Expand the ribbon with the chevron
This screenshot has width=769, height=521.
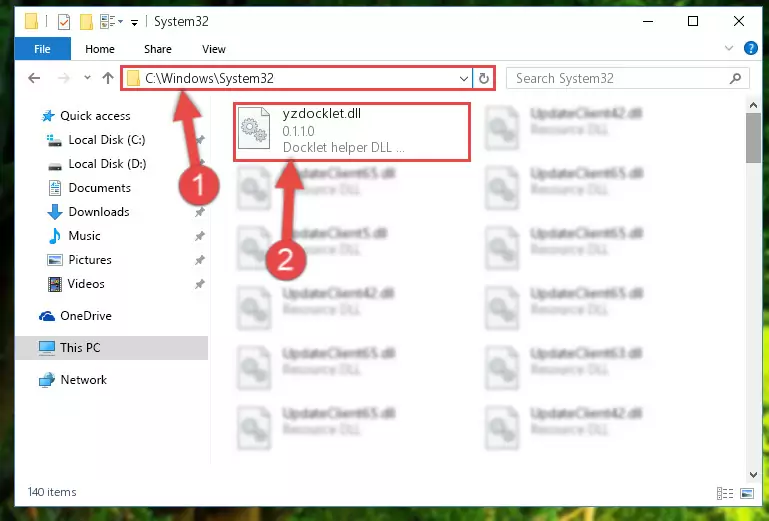pos(729,48)
